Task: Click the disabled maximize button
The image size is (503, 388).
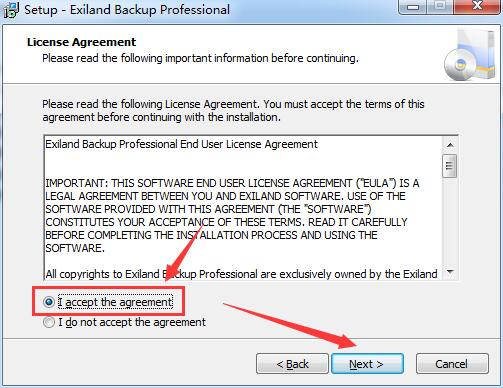Action: coord(440,7)
